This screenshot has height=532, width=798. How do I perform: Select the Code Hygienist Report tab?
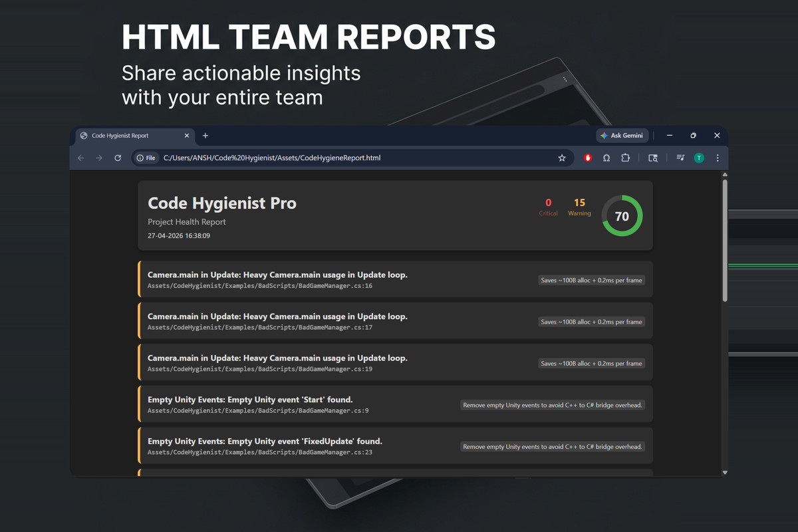coord(134,136)
